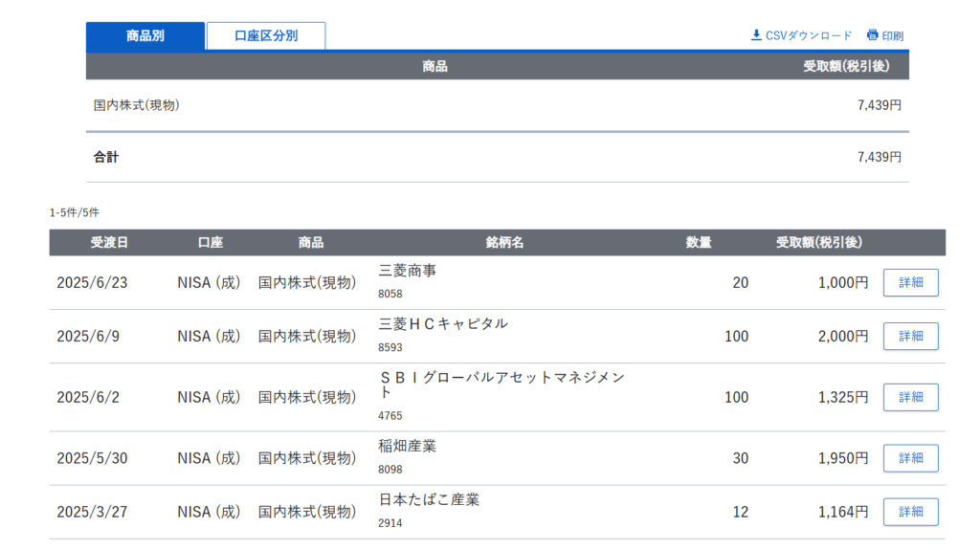Click stock code 4765
The image size is (980, 550).
pyautogui.click(x=390, y=416)
